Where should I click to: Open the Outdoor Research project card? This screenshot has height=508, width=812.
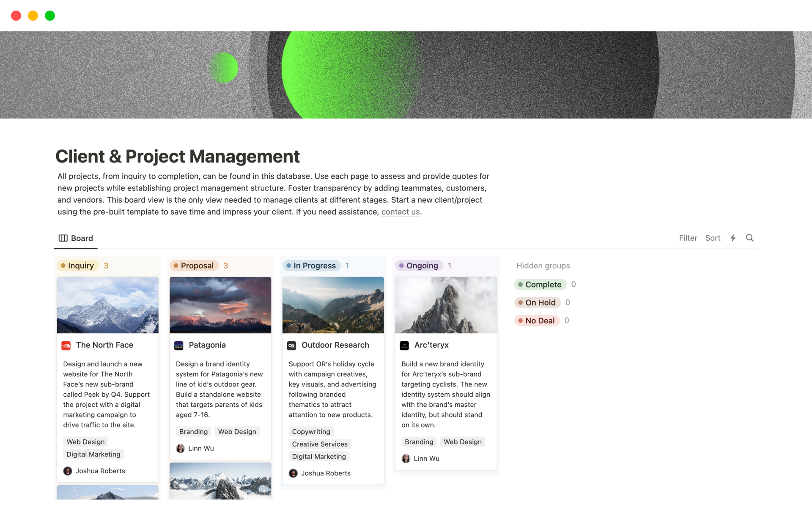334,345
